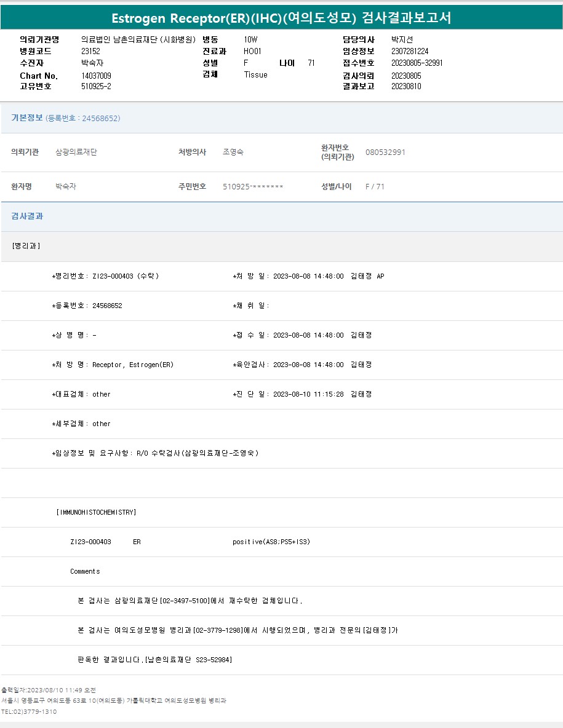The height and width of the screenshot is (728, 563).
Task: Click the 진단일 timestamp 2023-08-10 11:15:28
Action: pyautogui.click(x=308, y=394)
